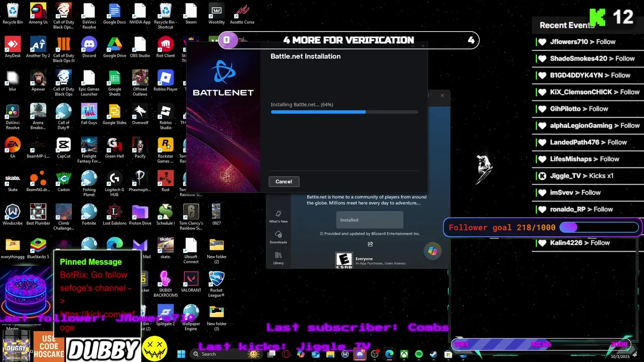This screenshot has width=644, height=362.
Task: Open the Wallpaper Engine desktop shortcut
Action: pos(191,318)
